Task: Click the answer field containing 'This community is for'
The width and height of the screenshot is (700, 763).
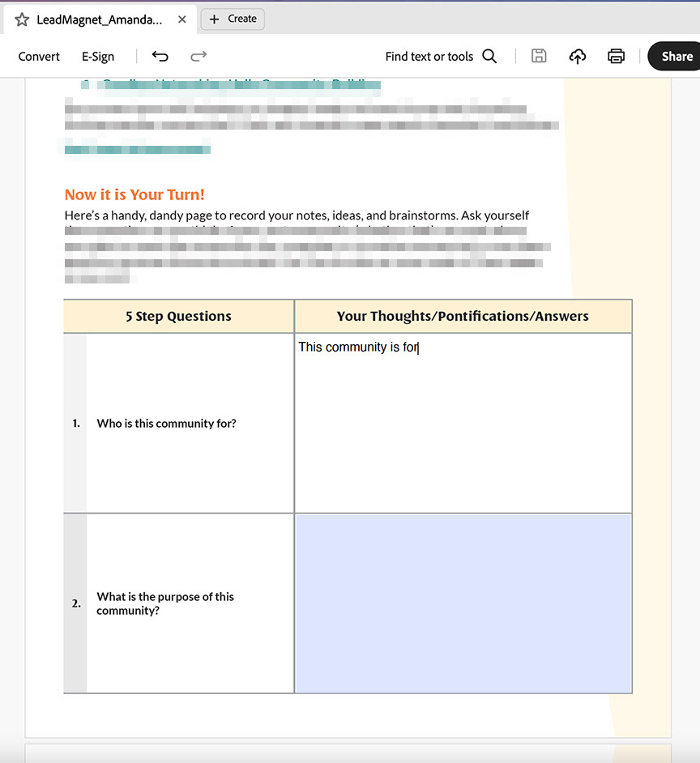Action: click(463, 423)
